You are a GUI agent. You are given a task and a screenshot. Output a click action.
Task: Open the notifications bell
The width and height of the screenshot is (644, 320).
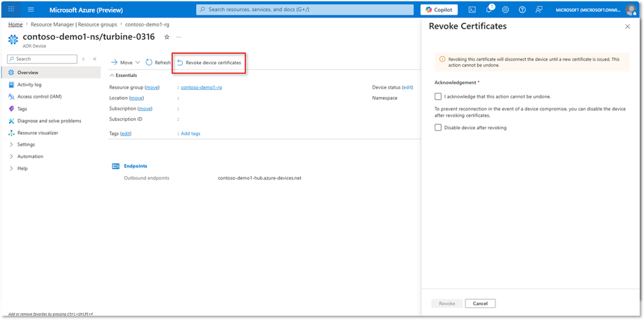point(490,9)
